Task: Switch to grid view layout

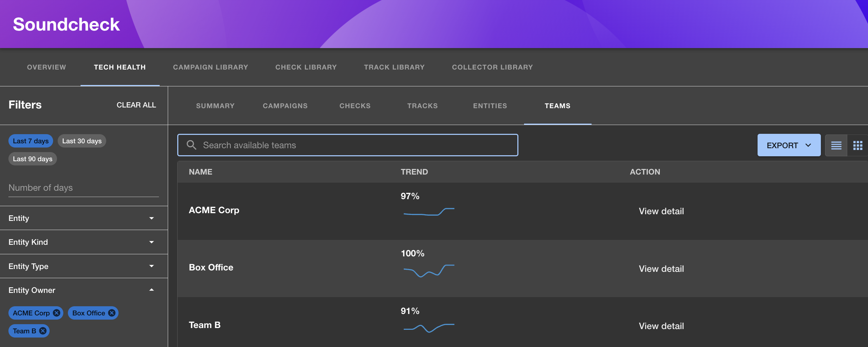Action: 857,145
